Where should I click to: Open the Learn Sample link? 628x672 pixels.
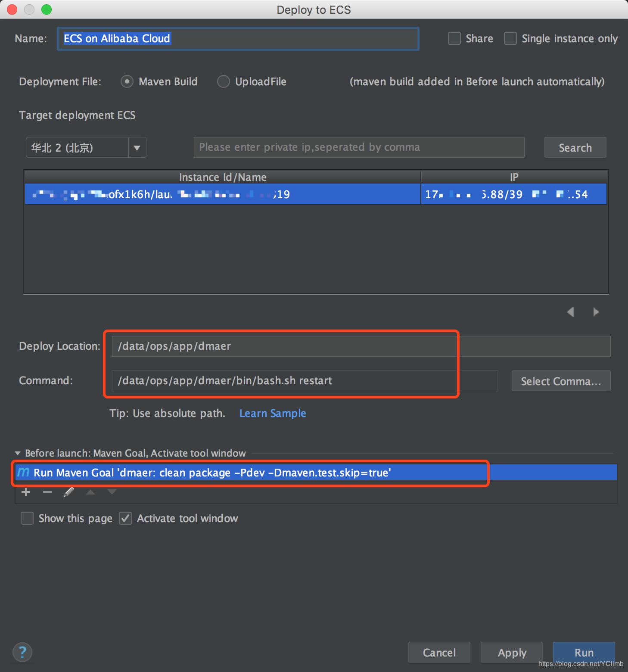click(x=273, y=414)
